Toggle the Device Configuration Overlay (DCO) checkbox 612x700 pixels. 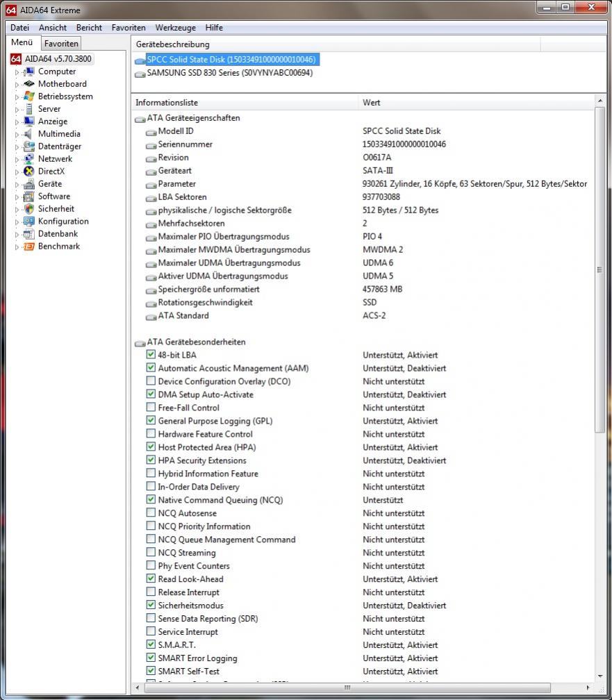click(x=151, y=381)
